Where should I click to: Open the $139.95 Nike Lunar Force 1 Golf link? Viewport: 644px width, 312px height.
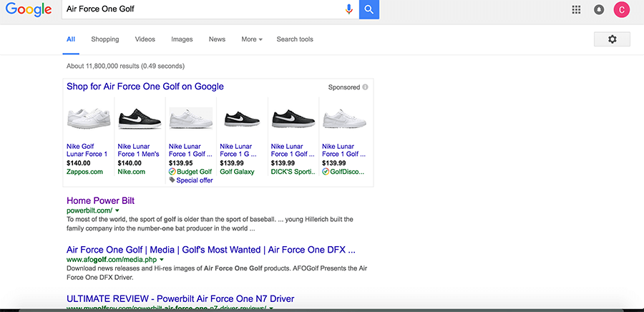point(190,150)
